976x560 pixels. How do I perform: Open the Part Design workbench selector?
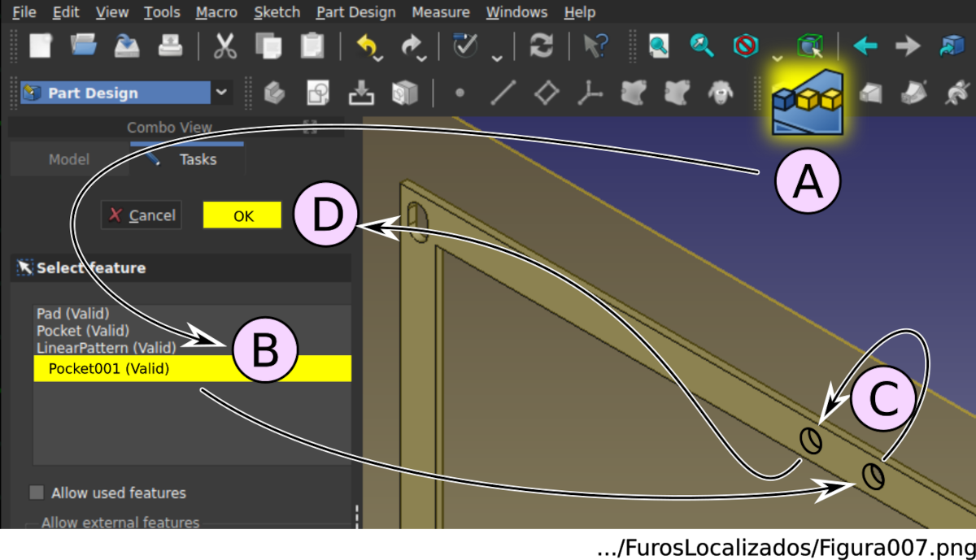pos(127,93)
